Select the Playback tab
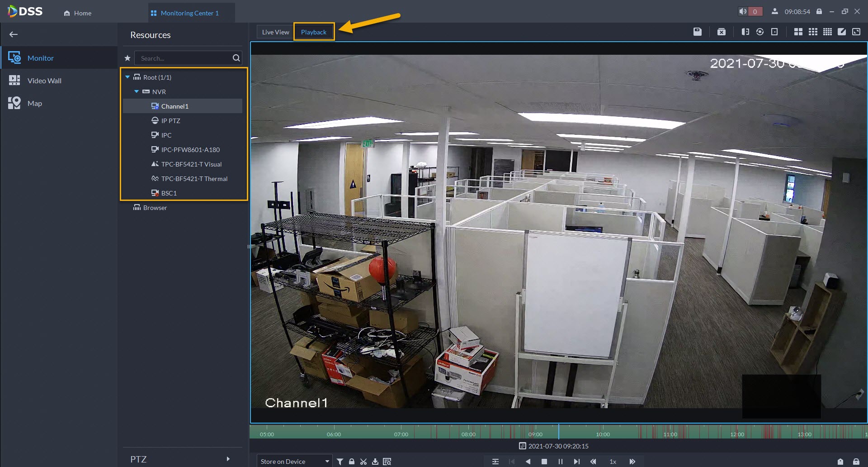868x467 pixels. click(314, 32)
